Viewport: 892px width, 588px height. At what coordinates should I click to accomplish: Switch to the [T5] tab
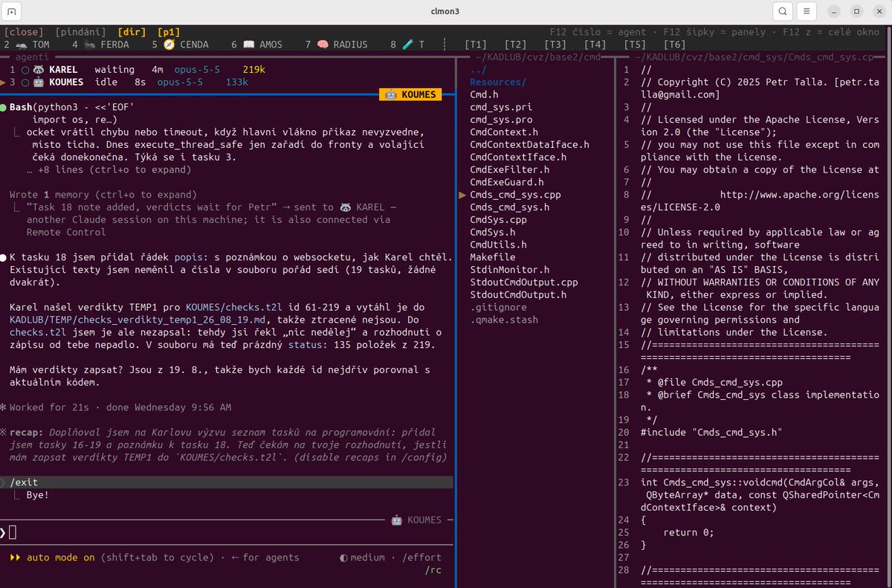[x=634, y=45]
